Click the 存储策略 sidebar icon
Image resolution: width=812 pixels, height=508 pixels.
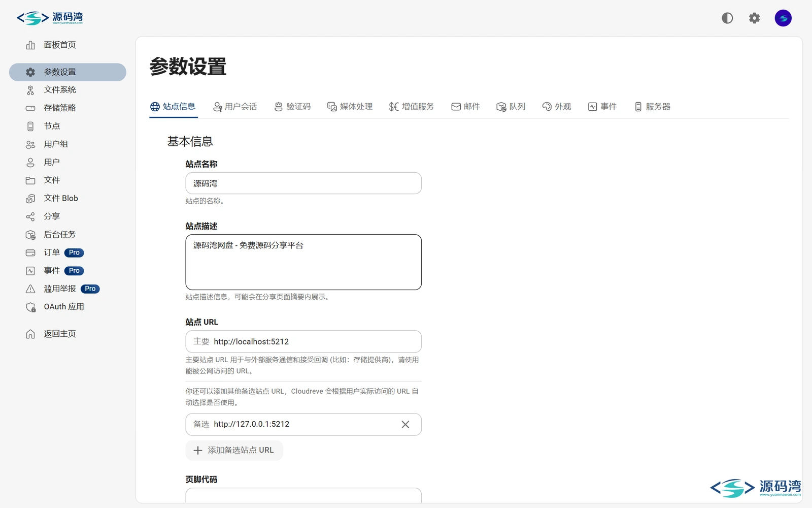point(30,108)
